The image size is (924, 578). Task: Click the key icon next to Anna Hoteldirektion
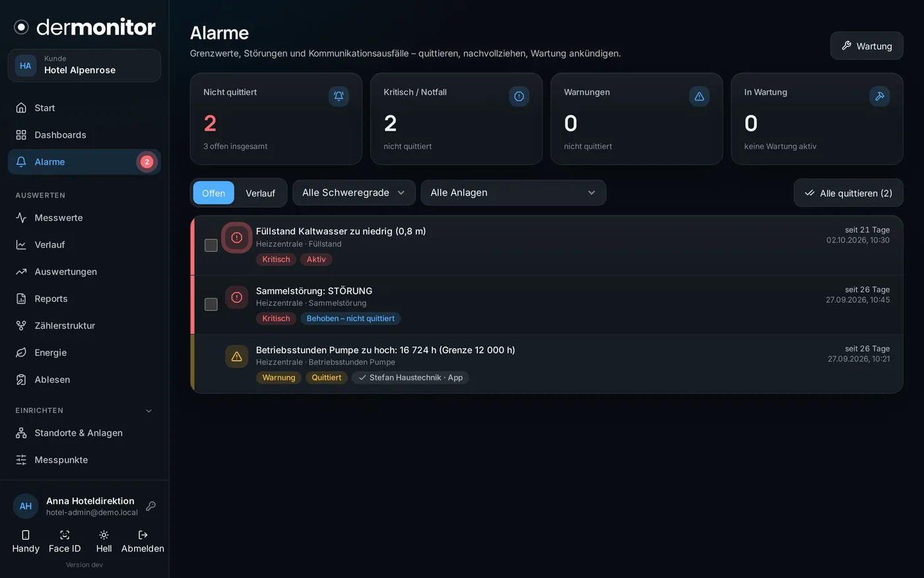click(x=150, y=506)
